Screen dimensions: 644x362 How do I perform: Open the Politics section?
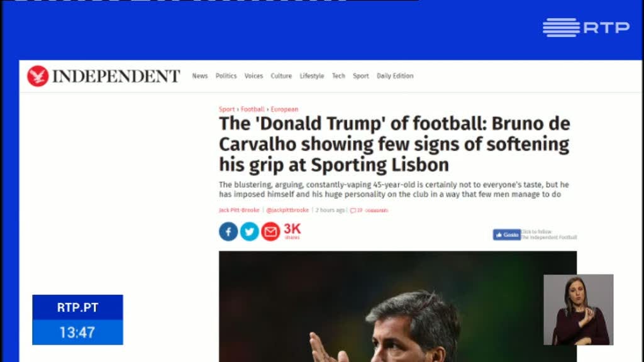point(226,76)
